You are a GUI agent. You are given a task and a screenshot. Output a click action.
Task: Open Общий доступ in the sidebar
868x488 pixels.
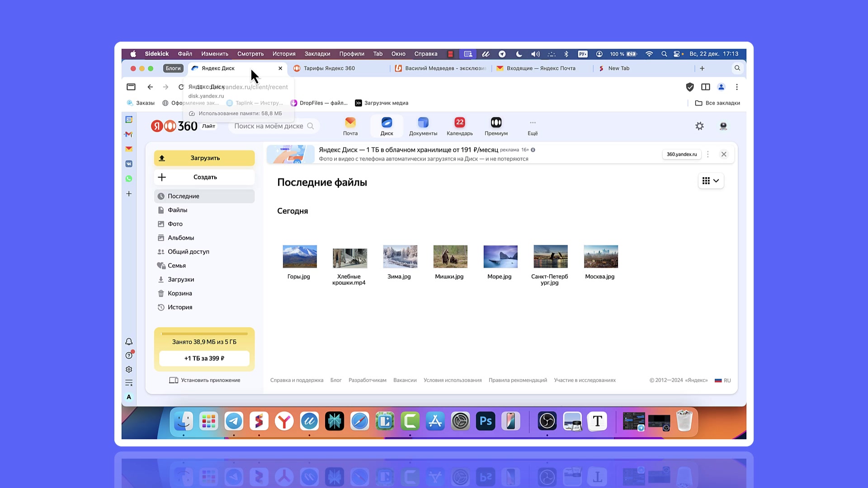188,251
